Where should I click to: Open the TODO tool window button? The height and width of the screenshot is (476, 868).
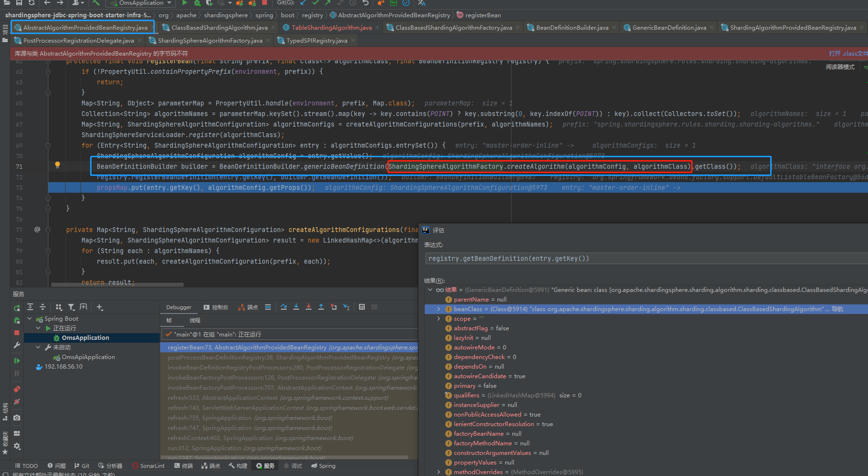pos(26,465)
